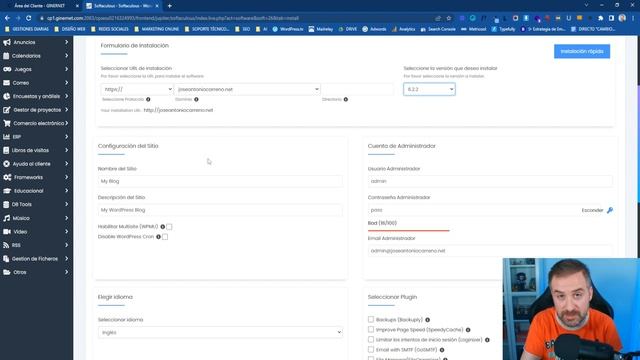Click the Calendarios sidebar icon
The image size is (640, 360).
(6, 56)
